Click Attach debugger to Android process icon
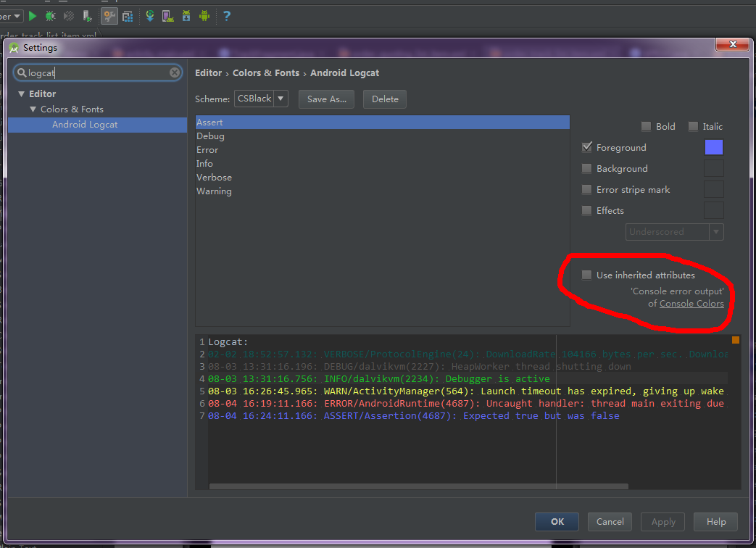 click(x=87, y=15)
